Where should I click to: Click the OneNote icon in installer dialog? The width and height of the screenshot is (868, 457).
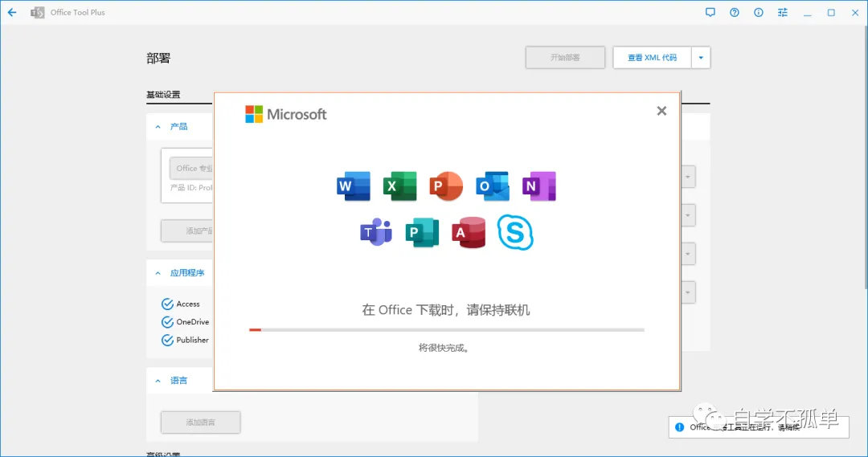[538, 186]
